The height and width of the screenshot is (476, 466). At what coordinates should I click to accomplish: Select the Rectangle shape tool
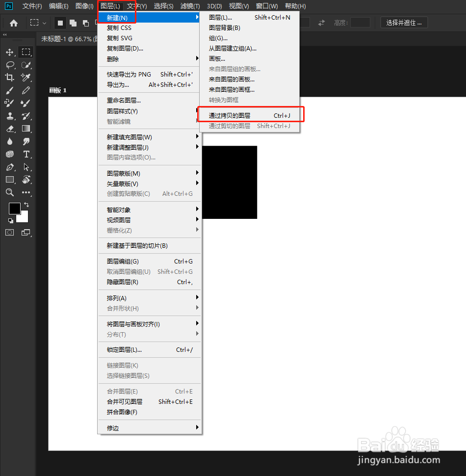click(10, 180)
